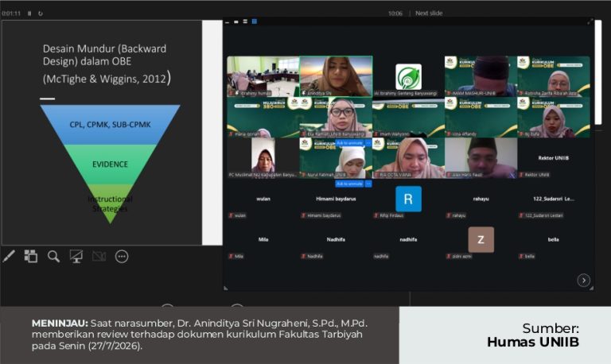The height and width of the screenshot is (364, 611).
Task: Open the more options beside lower Ask to unmute
Action: pyautogui.click(x=368, y=184)
